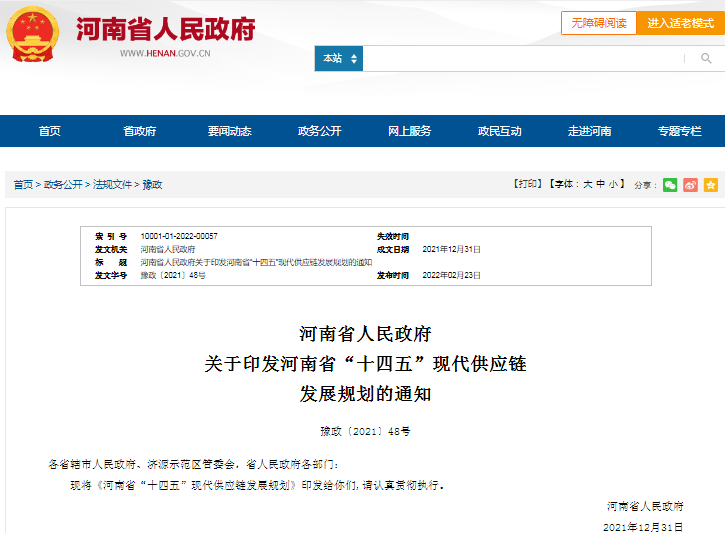
Task: Toggle 无障碍阅读 accessibility reading mode
Action: [599, 23]
